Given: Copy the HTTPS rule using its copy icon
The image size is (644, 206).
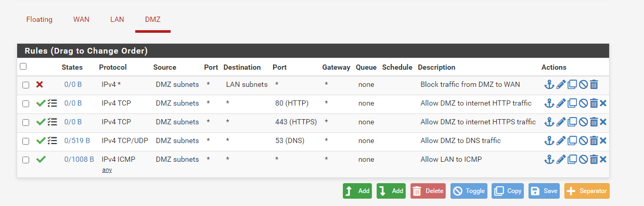Looking at the screenshot, I should point(572,122).
